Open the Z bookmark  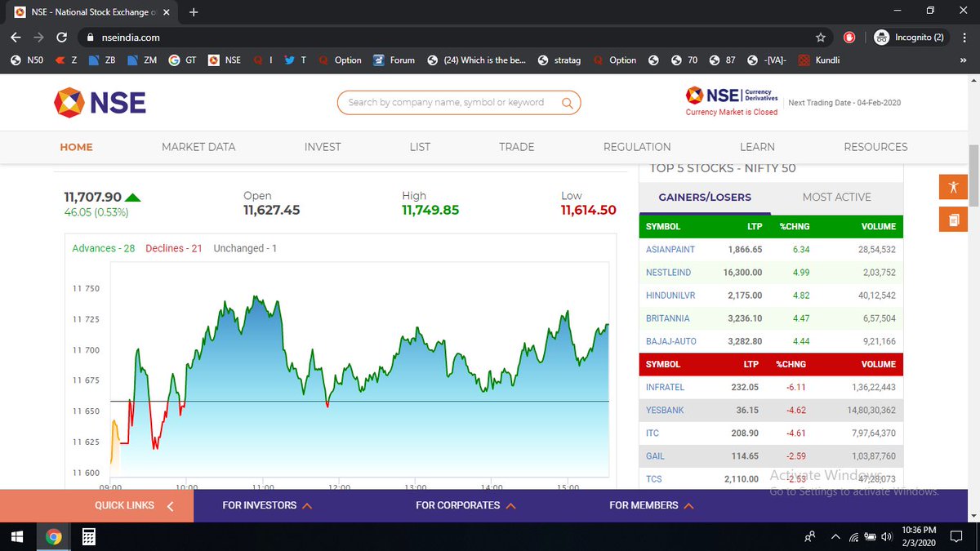pos(65,60)
